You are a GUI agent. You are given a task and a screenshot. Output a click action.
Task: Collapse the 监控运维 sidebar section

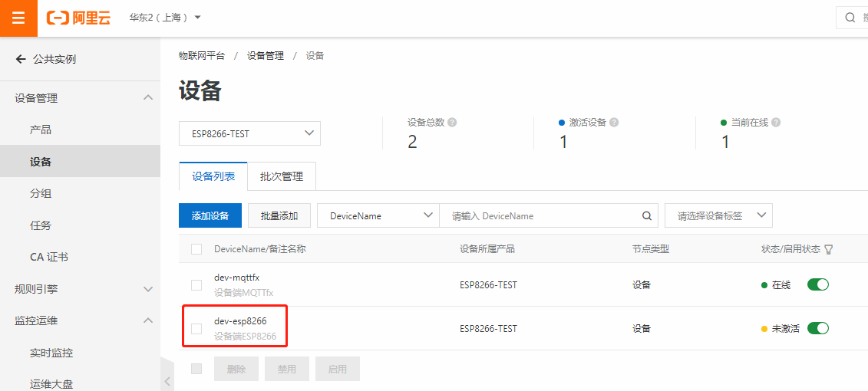[x=148, y=320]
